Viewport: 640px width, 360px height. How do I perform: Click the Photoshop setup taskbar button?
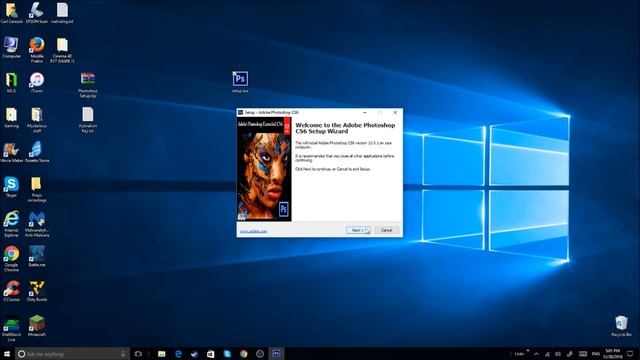(x=276, y=354)
